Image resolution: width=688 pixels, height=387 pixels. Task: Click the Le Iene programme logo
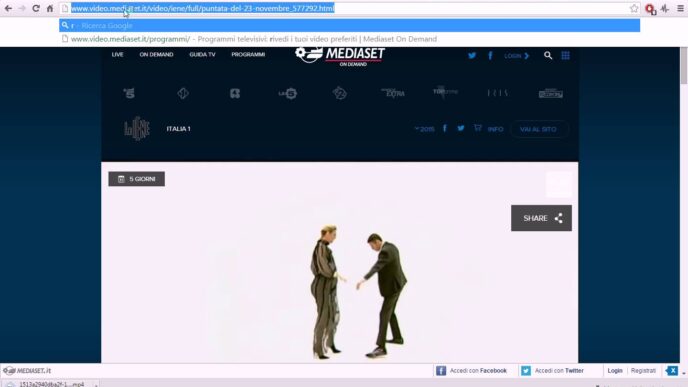(x=137, y=129)
